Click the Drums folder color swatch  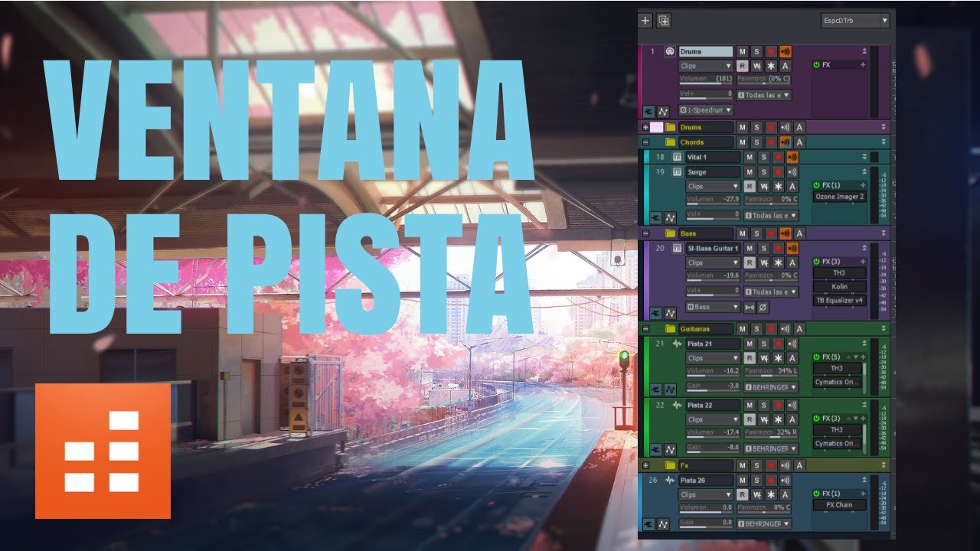[x=657, y=127]
